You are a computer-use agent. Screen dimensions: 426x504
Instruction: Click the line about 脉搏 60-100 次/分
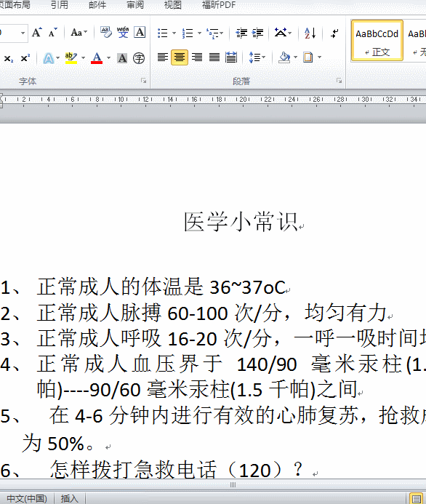[x=211, y=313]
